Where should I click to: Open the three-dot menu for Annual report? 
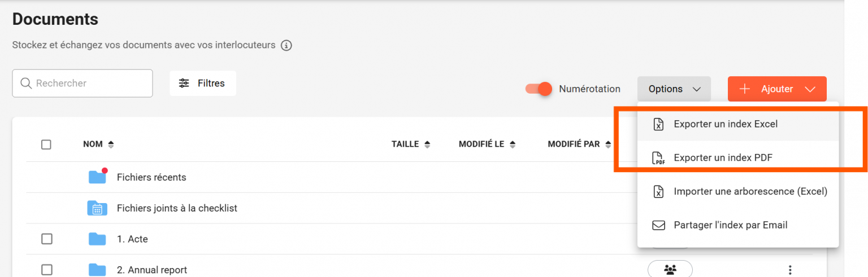[x=790, y=270]
